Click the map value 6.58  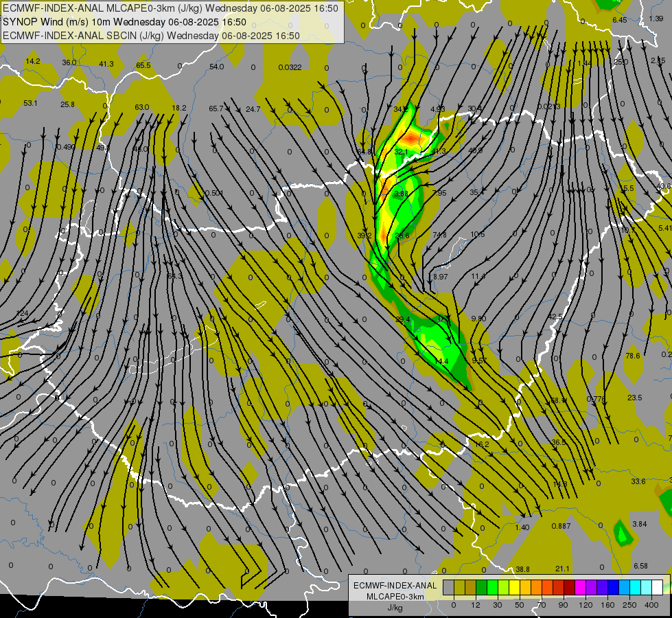pos(640,566)
